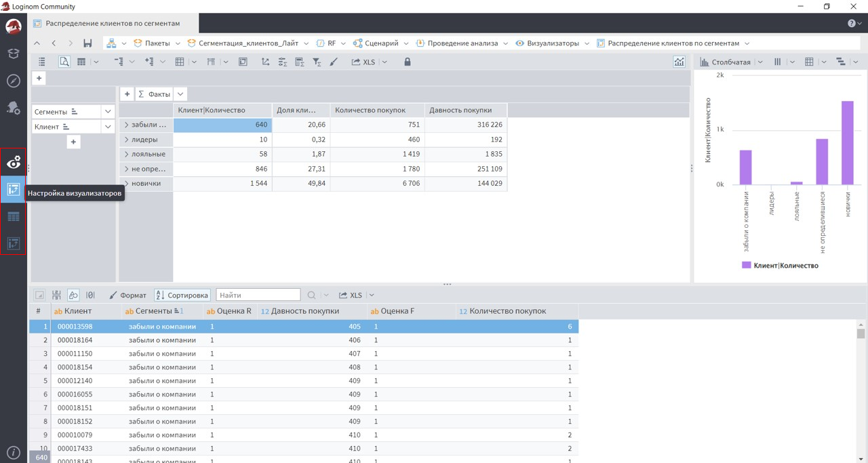Viewport: 868px width, 463px height.
Task: Open Navigation compass icon in left sidebar
Action: [14, 81]
